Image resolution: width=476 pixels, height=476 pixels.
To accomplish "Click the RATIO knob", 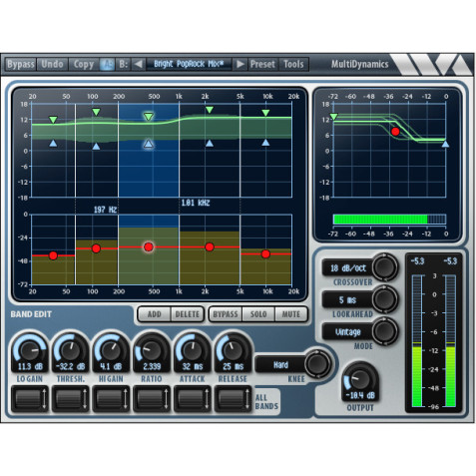I will pos(152,351).
